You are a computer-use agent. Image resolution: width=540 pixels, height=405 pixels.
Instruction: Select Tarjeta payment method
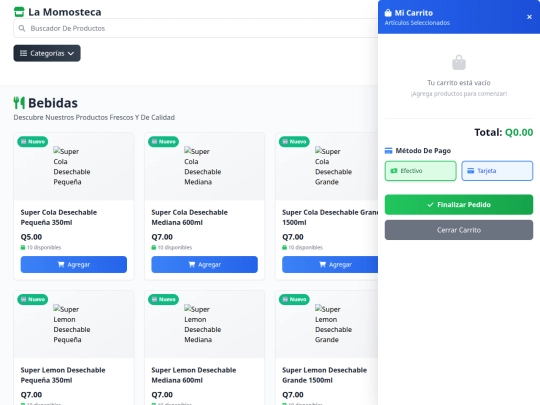pos(497,171)
